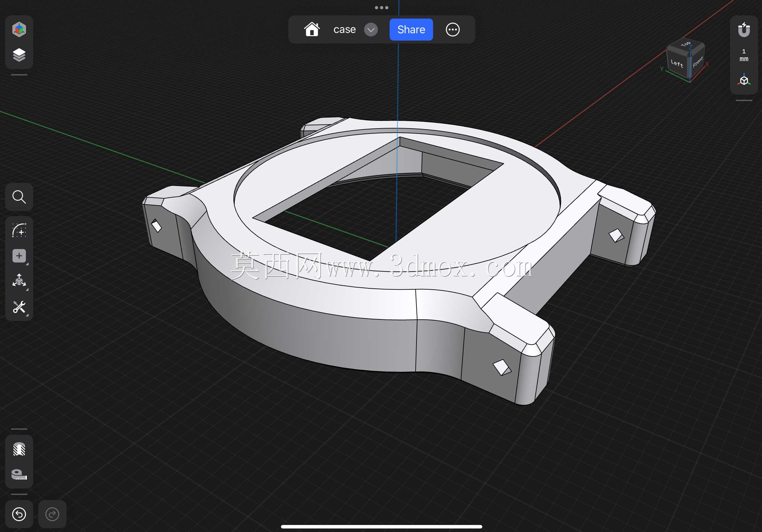Image resolution: width=762 pixels, height=532 pixels.
Task: Open the Transform move tool
Action: (x=19, y=281)
